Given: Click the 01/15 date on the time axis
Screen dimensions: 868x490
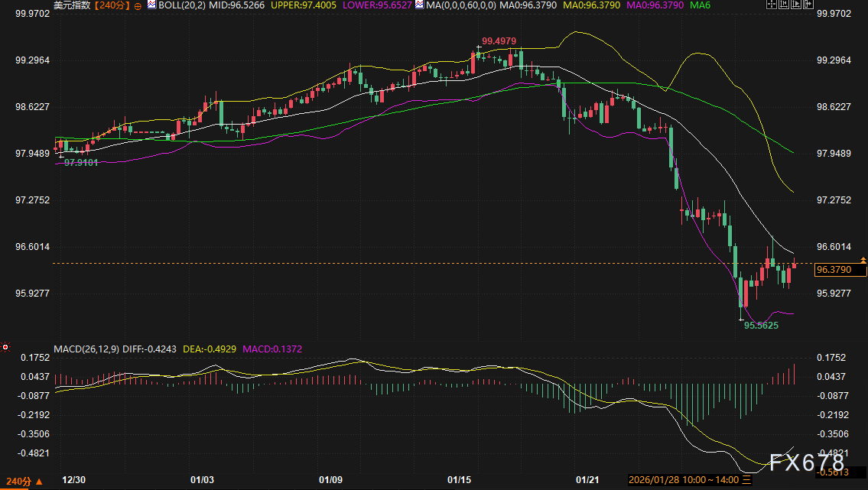Looking at the screenshot, I should point(459,480).
